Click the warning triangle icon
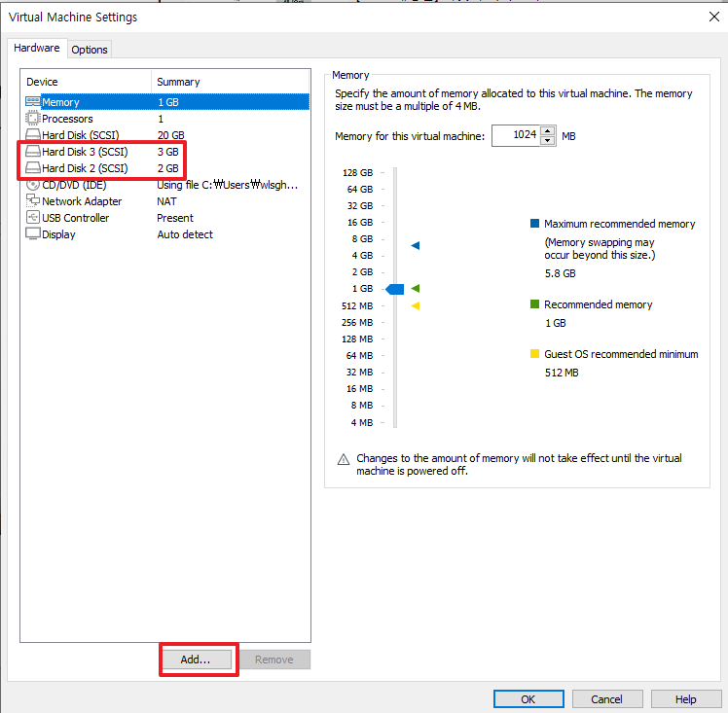 tap(344, 459)
